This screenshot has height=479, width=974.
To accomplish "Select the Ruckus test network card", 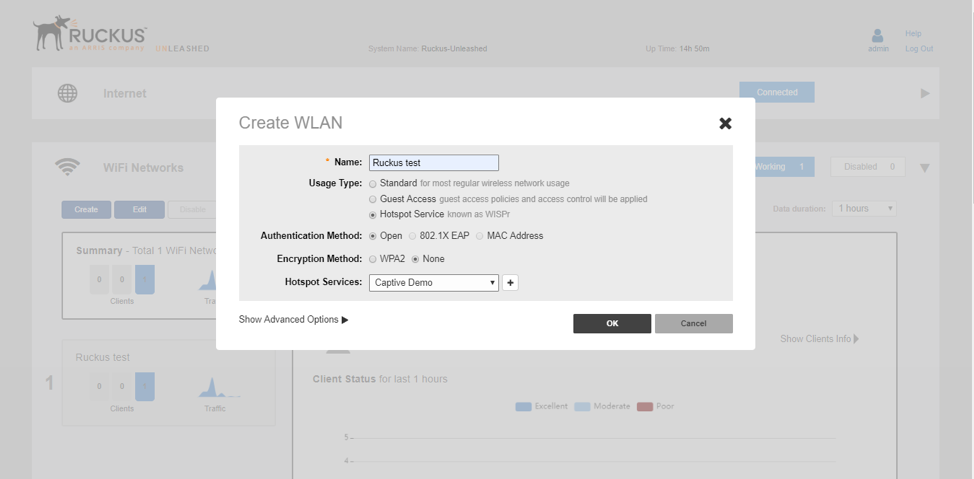I will pos(168,383).
